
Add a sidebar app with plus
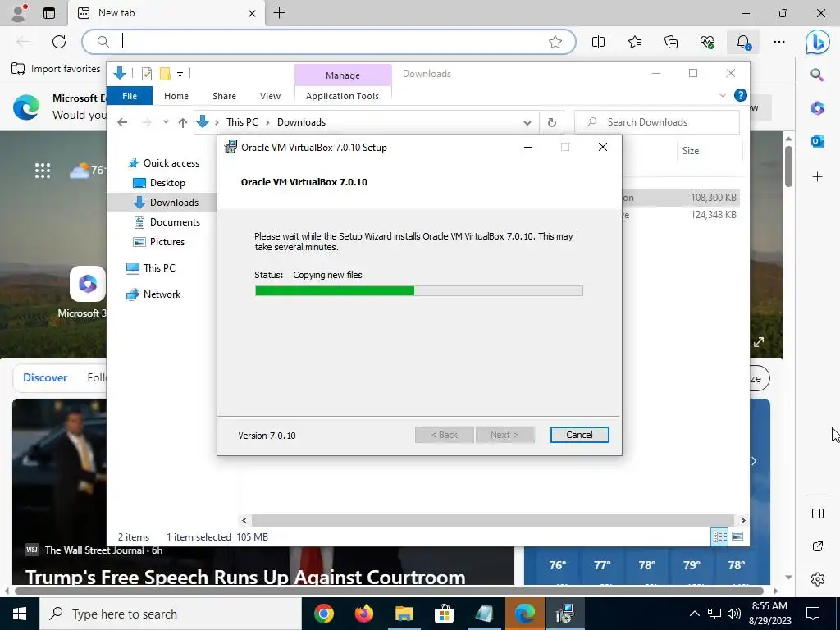coord(818,177)
